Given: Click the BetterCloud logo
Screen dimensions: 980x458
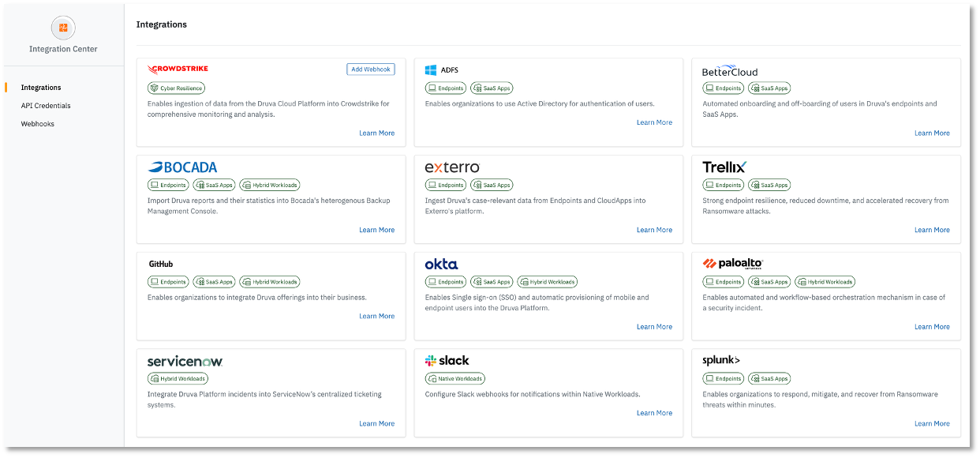Looking at the screenshot, I should (729, 71).
